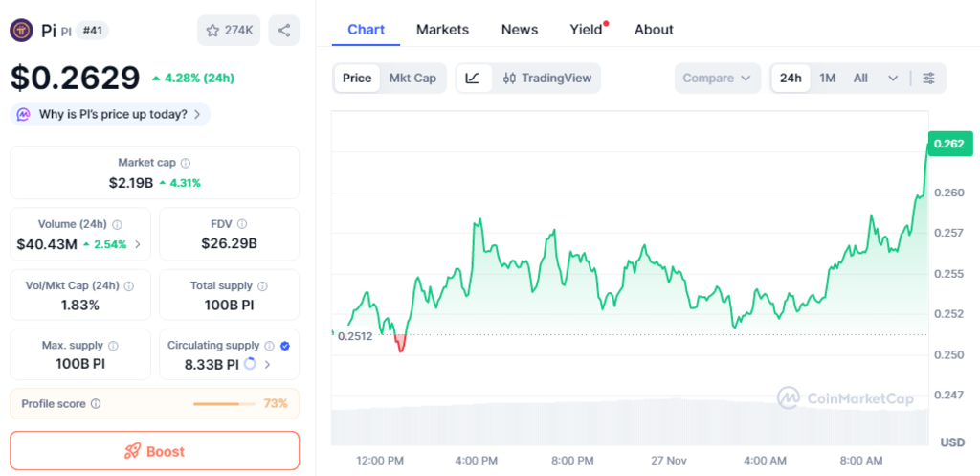Click Profile score info icon
This screenshot has width=980, height=476.
96,404
